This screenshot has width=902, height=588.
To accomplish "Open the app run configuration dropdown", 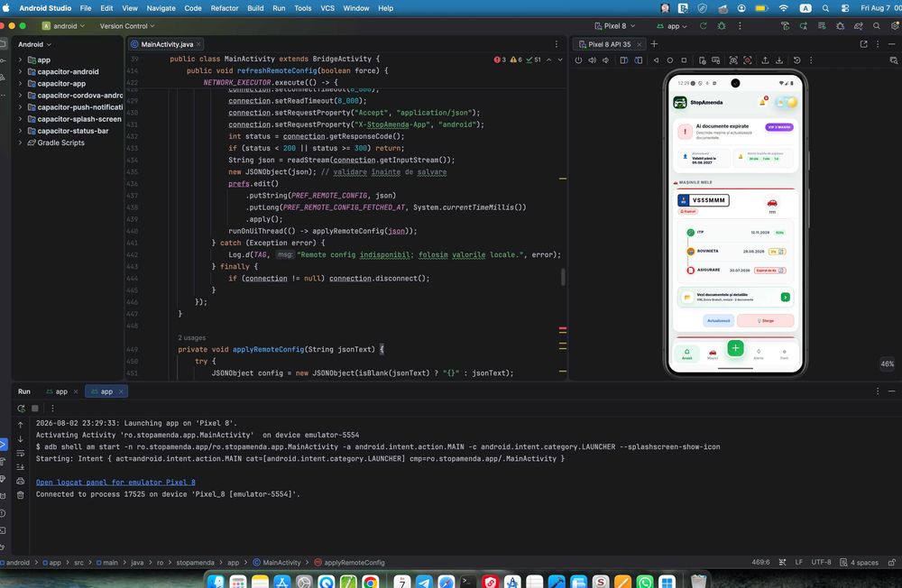I will [x=672, y=26].
